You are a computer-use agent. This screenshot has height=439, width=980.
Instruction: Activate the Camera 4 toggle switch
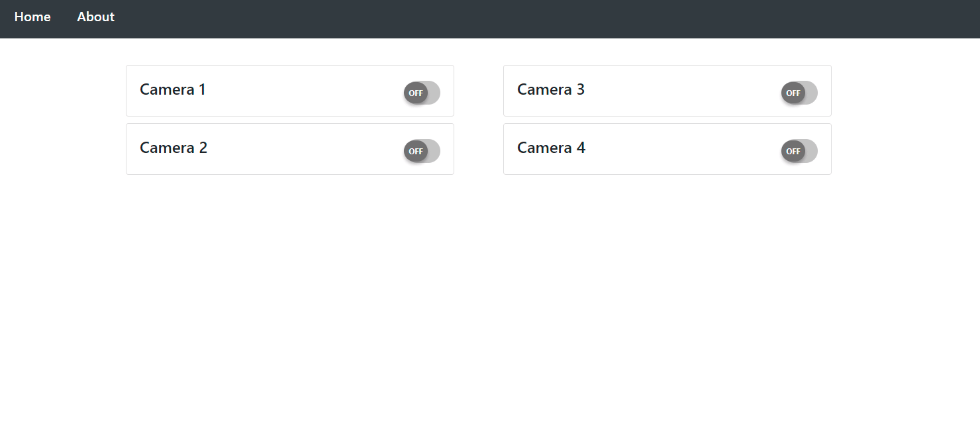click(799, 151)
